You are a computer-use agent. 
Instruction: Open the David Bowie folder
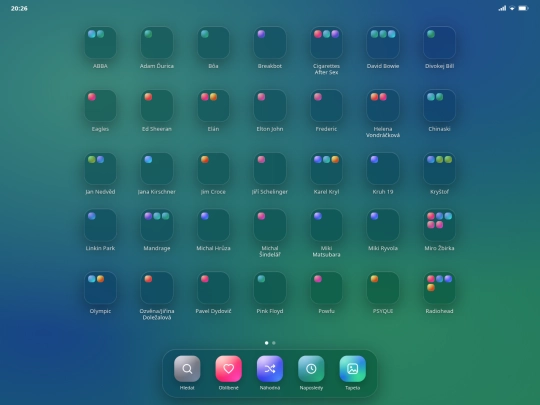click(383, 43)
